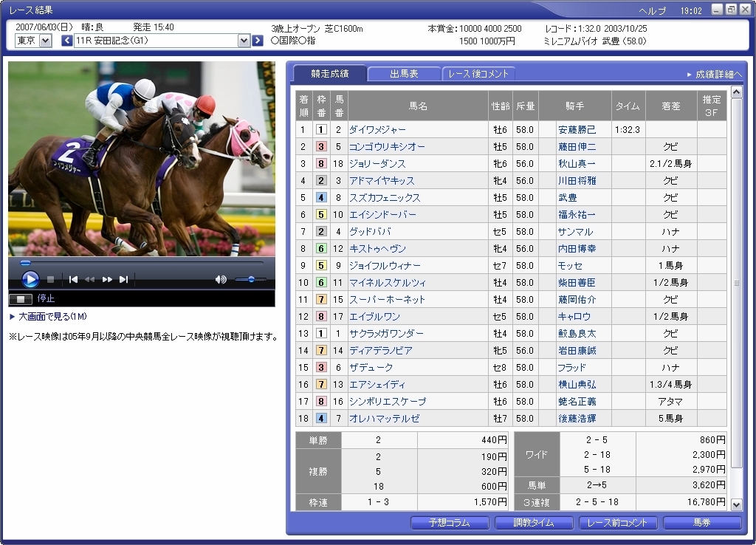The height and width of the screenshot is (545, 756).
Task: Open 成績詳細へ link
Action: (x=715, y=75)
